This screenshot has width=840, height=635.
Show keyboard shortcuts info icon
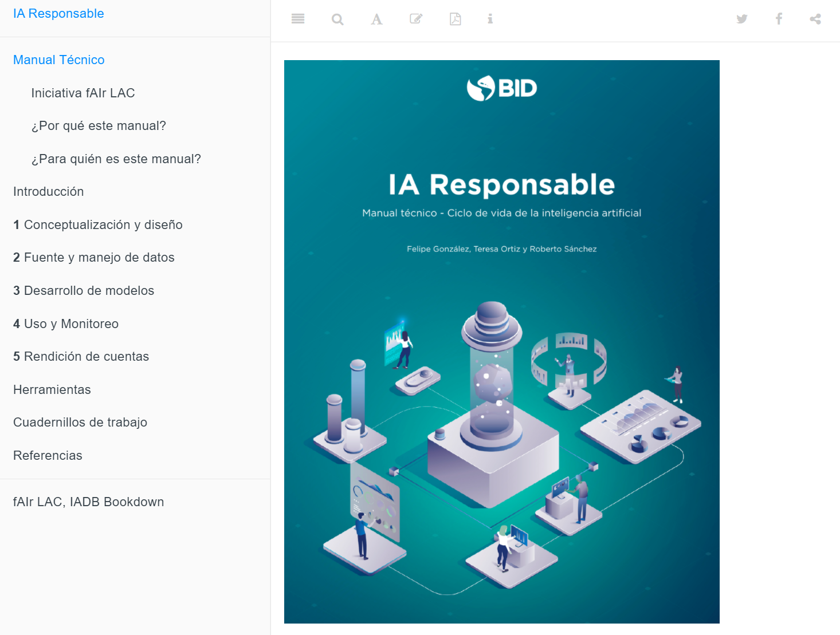(x=490, y=19)
